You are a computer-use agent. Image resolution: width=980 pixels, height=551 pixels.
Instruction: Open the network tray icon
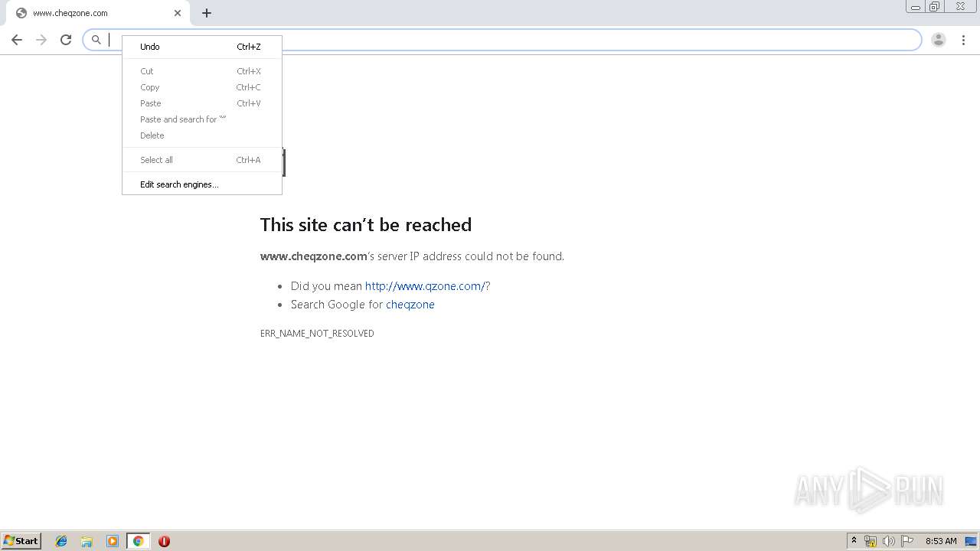(x=871, y=541)
